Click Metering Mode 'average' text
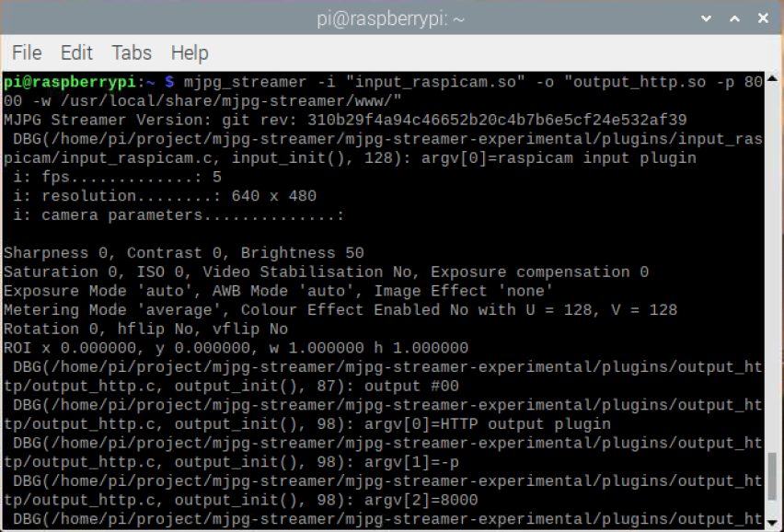The width and height of the screenshot is (784, 532). coord(112,310)
